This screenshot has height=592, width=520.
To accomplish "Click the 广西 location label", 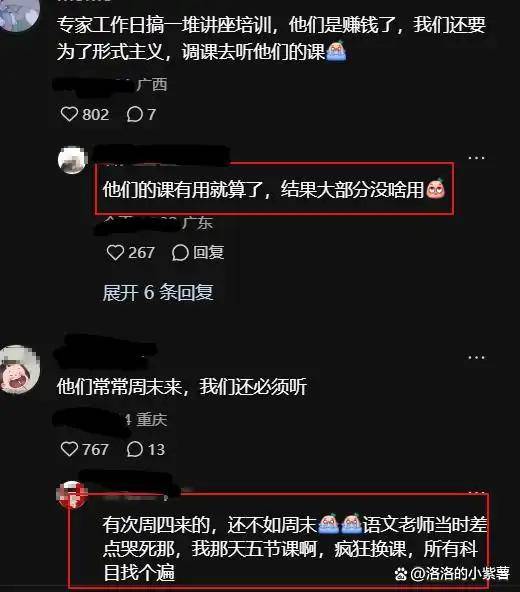I will pyautogui.click(x=152, y=85).
